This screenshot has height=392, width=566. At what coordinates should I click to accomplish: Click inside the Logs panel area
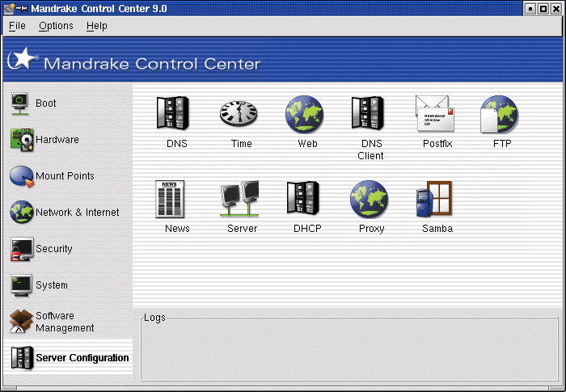click(349, 349)
